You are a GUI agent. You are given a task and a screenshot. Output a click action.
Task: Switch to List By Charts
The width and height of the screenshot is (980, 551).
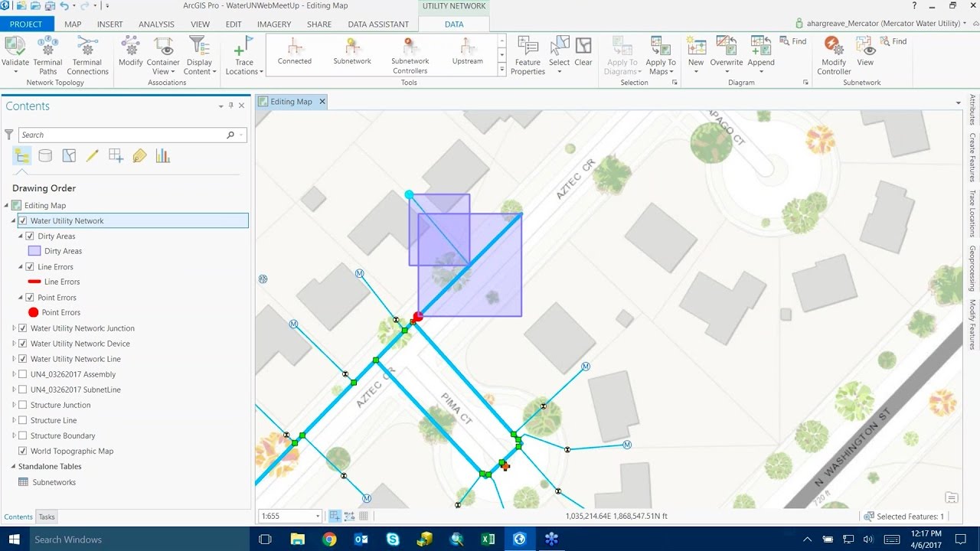click(x=162, y=156)
